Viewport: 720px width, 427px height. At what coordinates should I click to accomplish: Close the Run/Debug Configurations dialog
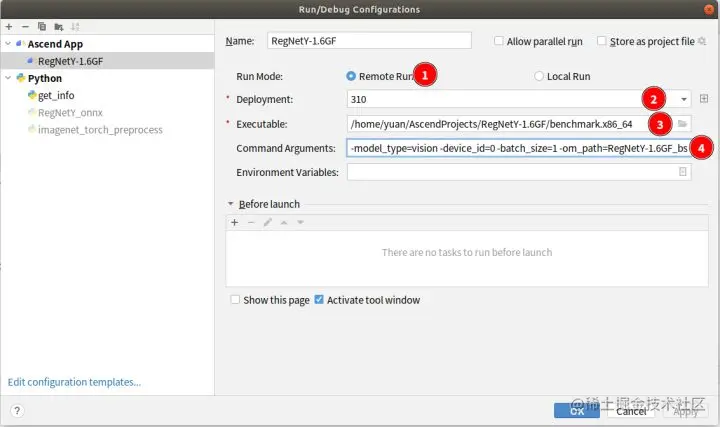[x=709, y=9]
